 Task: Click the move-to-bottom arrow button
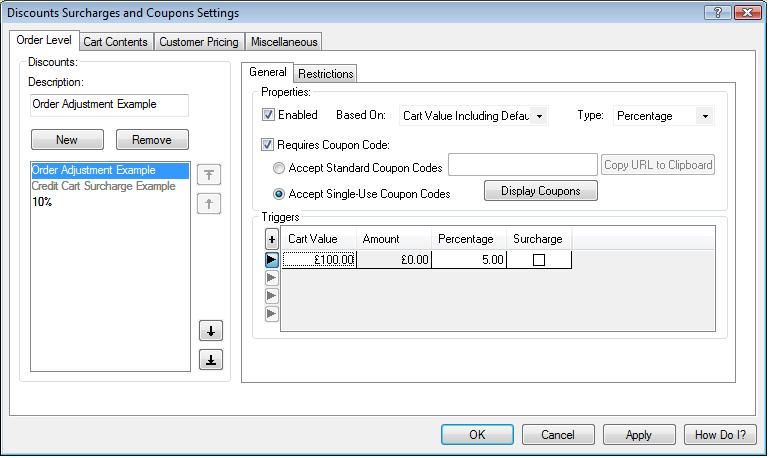(210, 360)
